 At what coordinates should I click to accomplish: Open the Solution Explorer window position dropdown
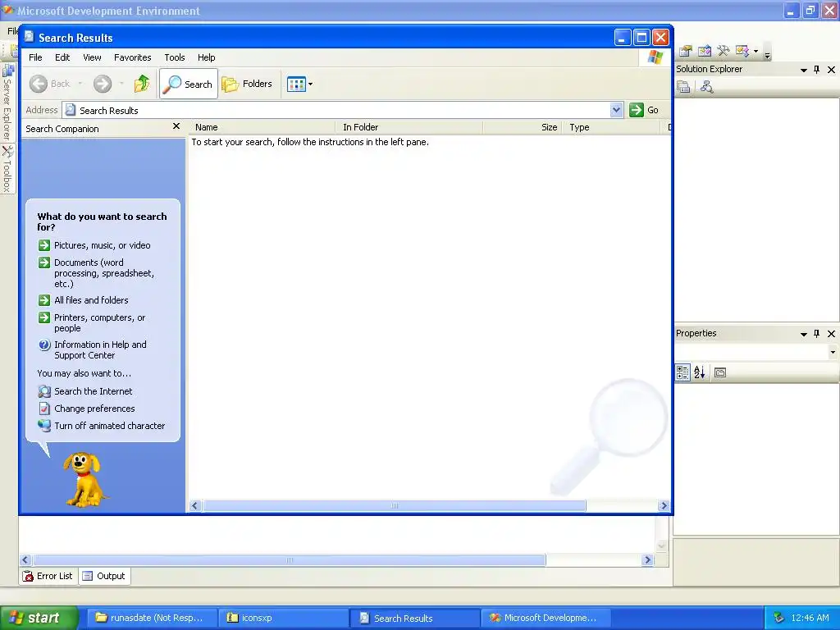(804, 70)
